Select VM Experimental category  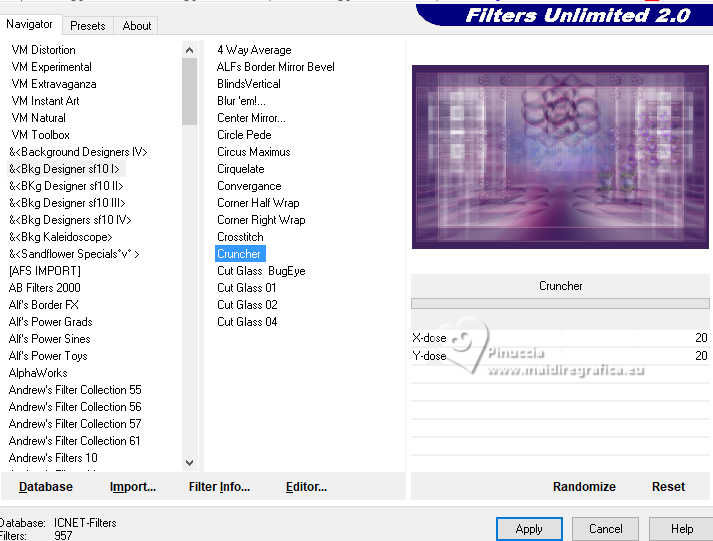coord(51,67)
